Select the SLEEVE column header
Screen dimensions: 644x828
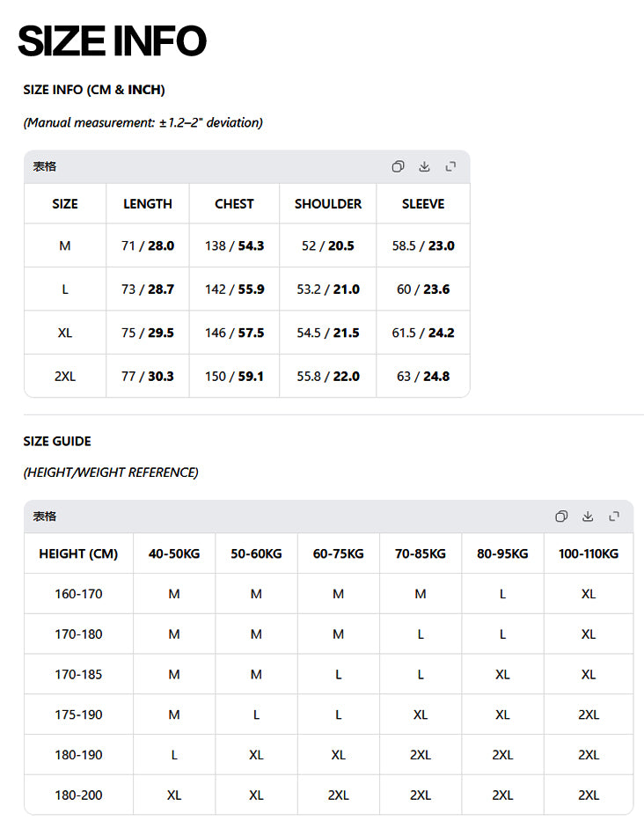tap(423, 203)
